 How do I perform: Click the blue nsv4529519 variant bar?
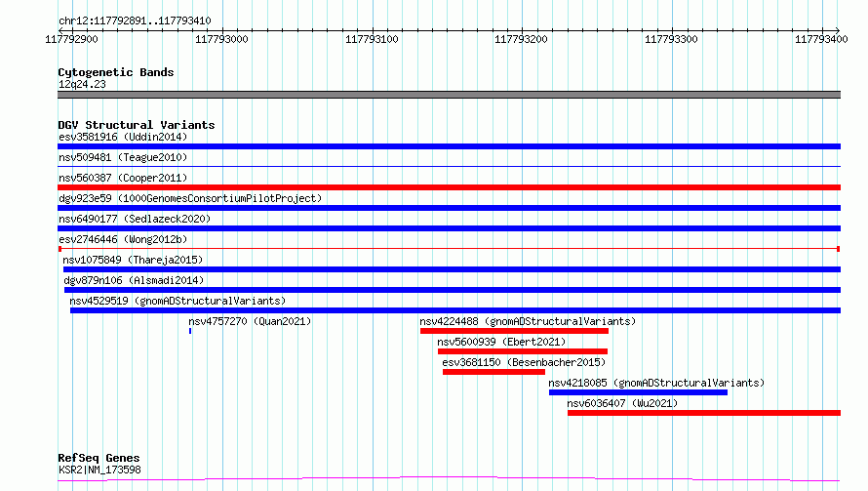455,310
